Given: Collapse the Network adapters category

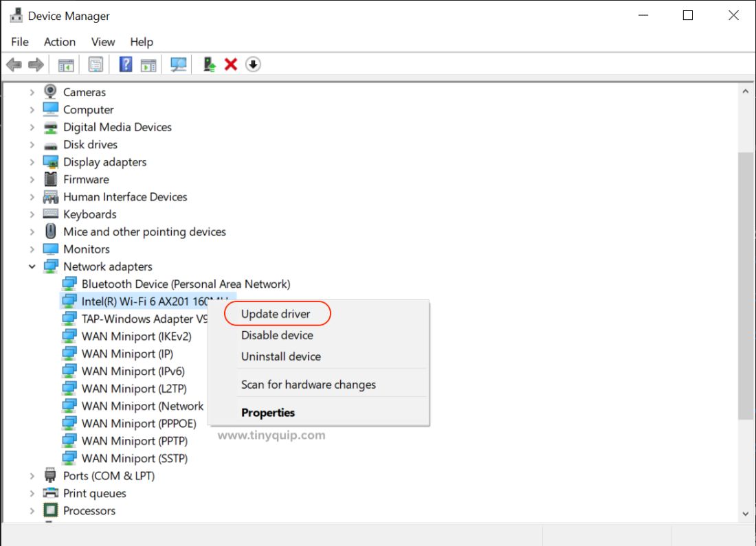Looking at the screenshot, I should pyautogui.click(x=32, y=266).
